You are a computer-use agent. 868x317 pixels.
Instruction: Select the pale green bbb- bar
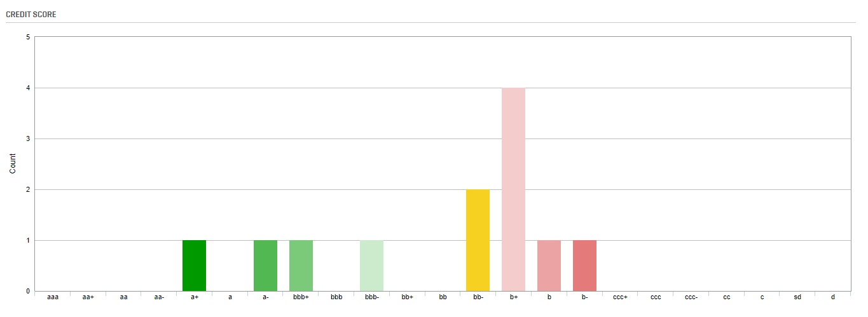pos(371,266)
